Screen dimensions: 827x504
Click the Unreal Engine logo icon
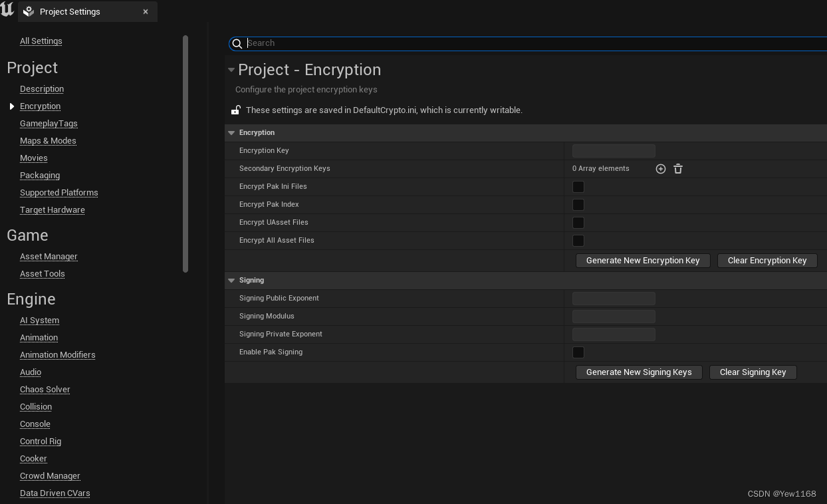(x=7, y=10)
